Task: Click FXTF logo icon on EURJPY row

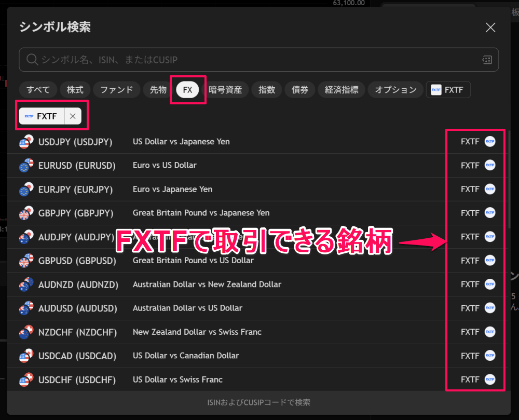Action: click(x=490, y=189)
